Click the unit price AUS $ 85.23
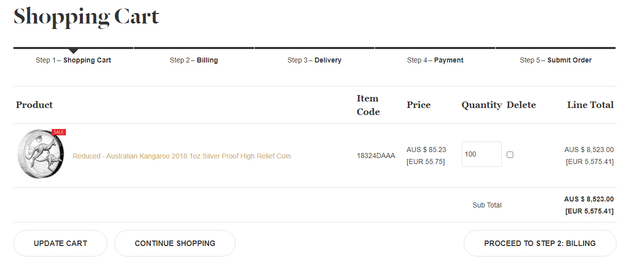The image size is (644, 273). pos(426,149)
